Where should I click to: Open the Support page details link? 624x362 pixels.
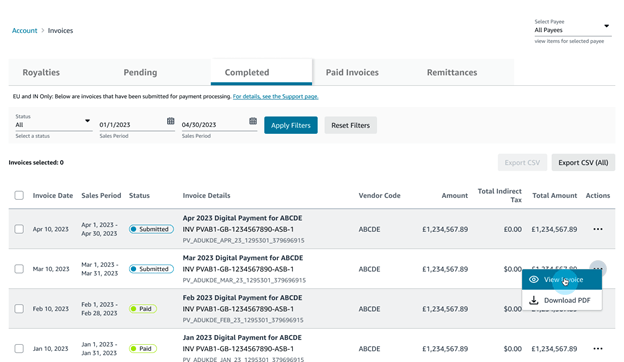pyautogui.click(x=275, y=97)
